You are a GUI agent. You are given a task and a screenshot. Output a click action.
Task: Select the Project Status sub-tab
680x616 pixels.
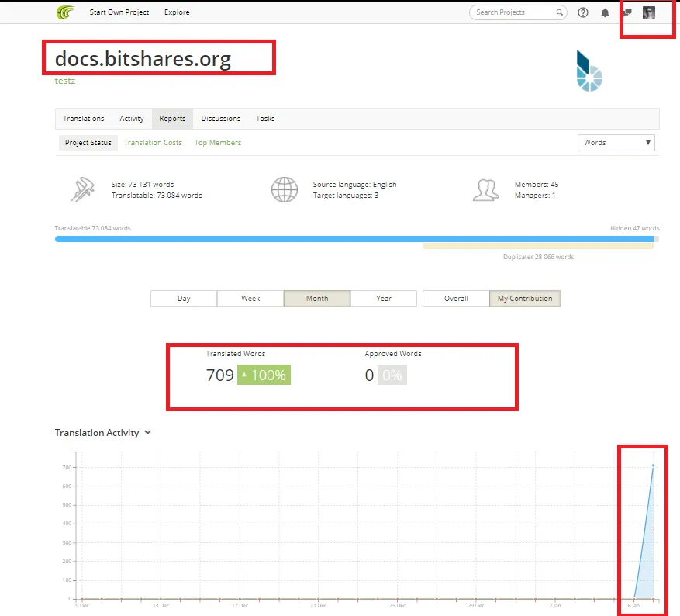[x=88, y=143]
